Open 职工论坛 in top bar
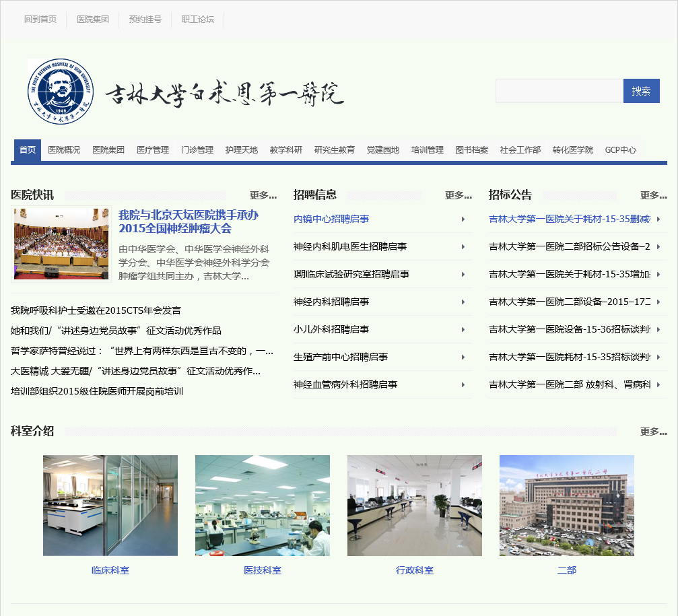 (197, 20)
